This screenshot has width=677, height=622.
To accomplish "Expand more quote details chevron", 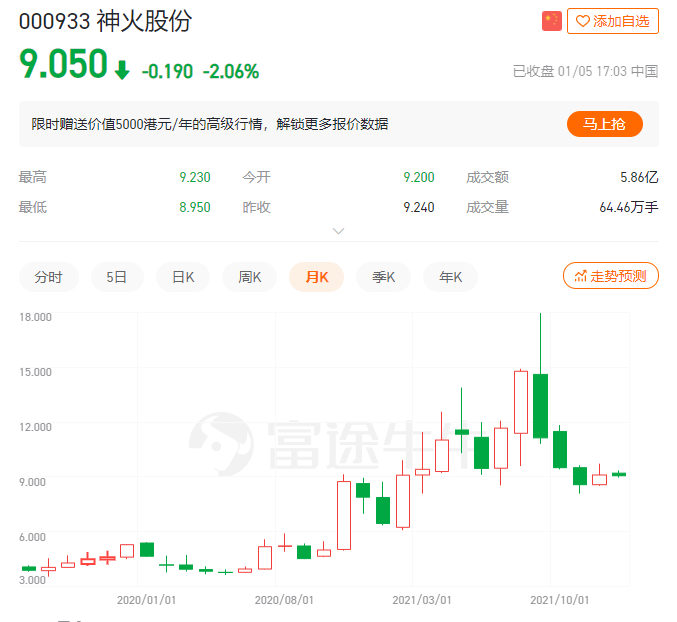I will pos(338,231).
